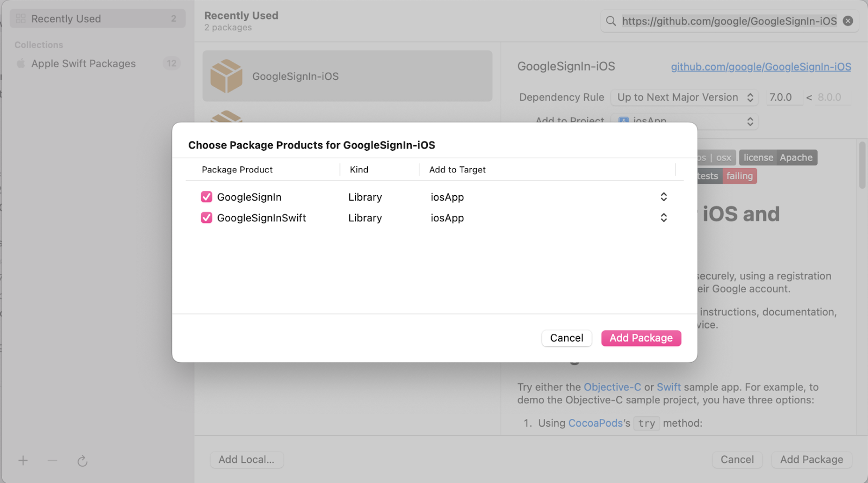Open the github.com/google/GoogleSignIn-iOS link

click(761, 67)
